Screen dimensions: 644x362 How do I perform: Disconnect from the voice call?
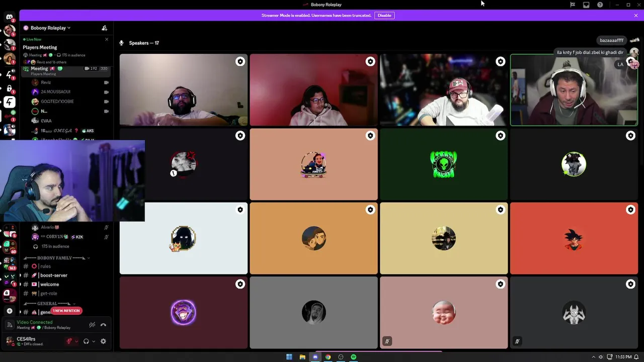coord(103,325)
